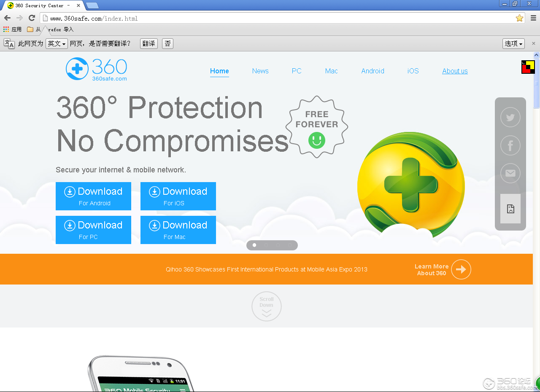The height and width of the screenshot is (392, 540).
Task: Click Download For Android button
Action: pyautogui.click(x=93, y=196)
